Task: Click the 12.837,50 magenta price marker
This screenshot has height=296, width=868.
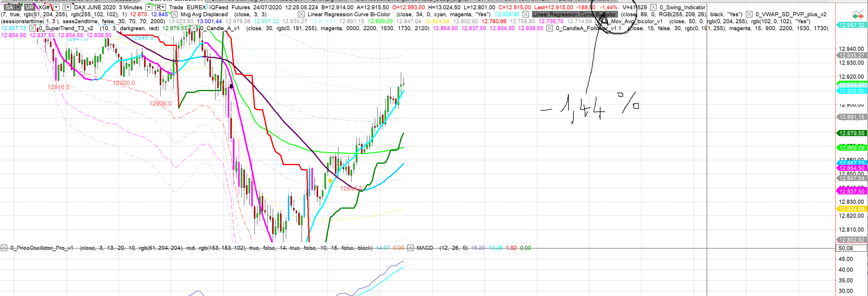Action: 852,191
